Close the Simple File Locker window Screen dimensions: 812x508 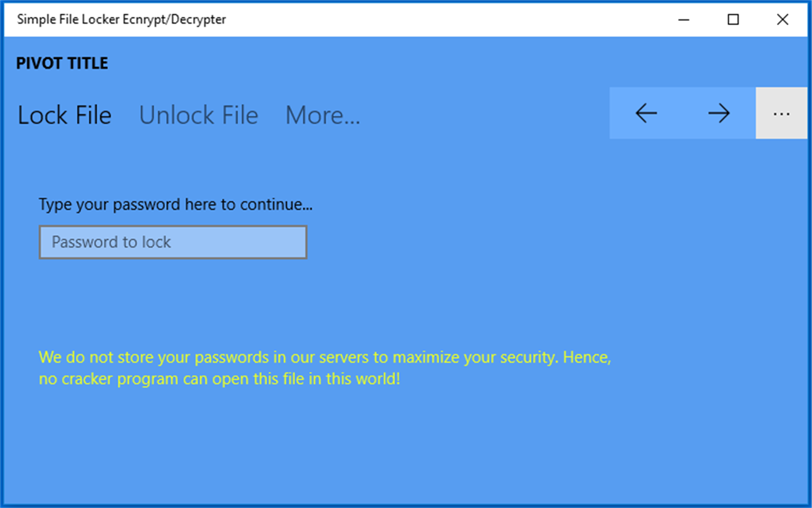(x=783, y=19)
